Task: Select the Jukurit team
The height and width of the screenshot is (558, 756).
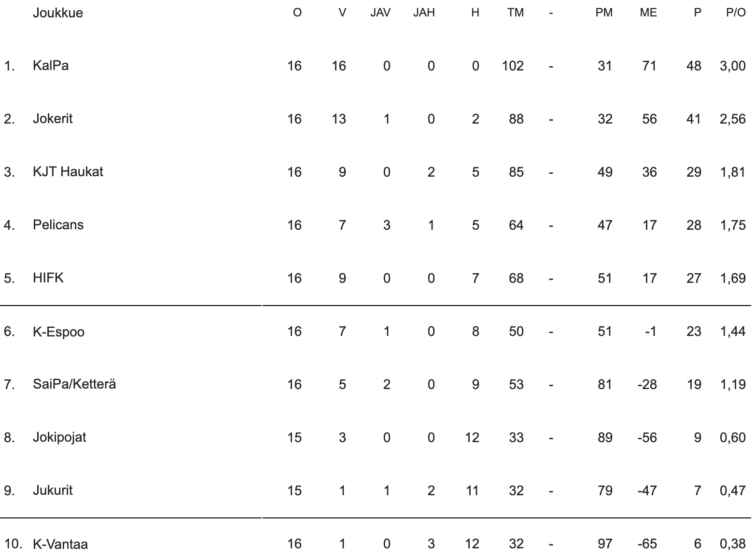Action: click(53, 490)
